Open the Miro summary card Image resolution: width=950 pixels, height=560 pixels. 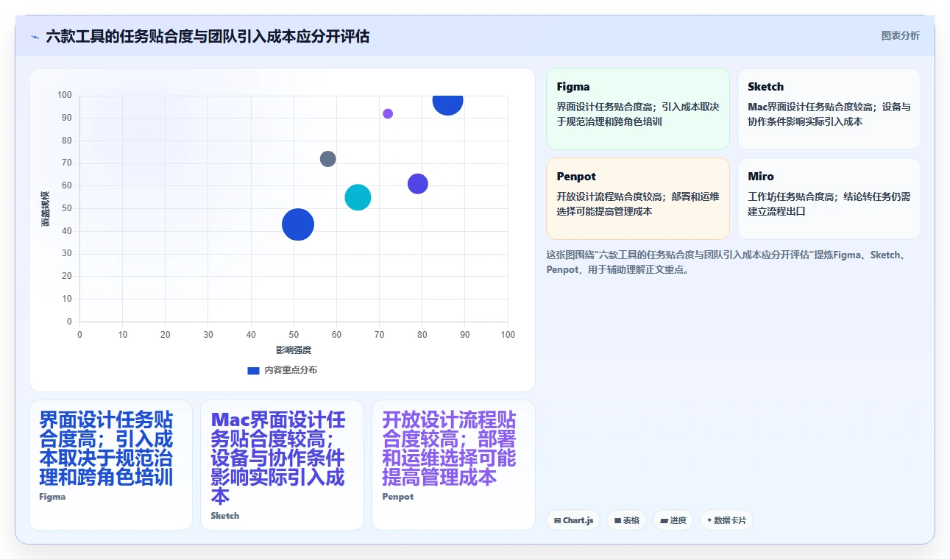point(829,199)
